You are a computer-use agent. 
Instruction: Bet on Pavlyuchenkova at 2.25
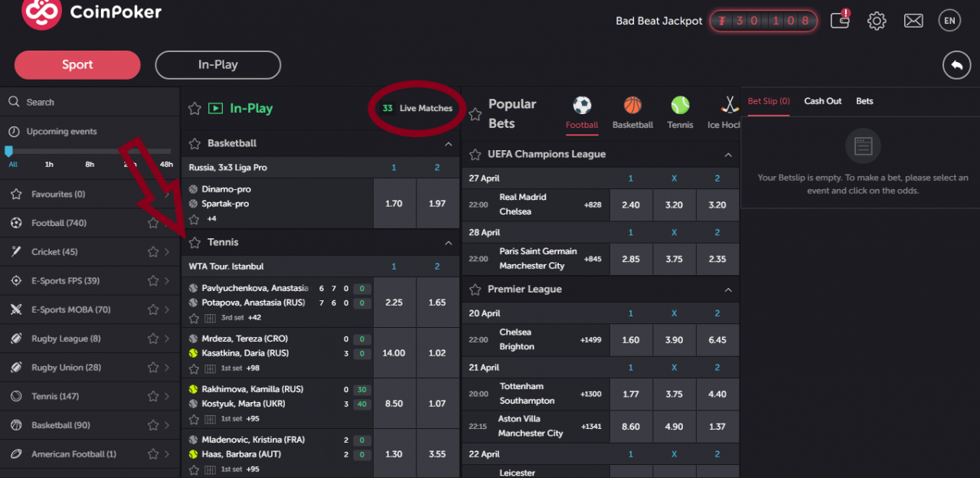(394, 303)
